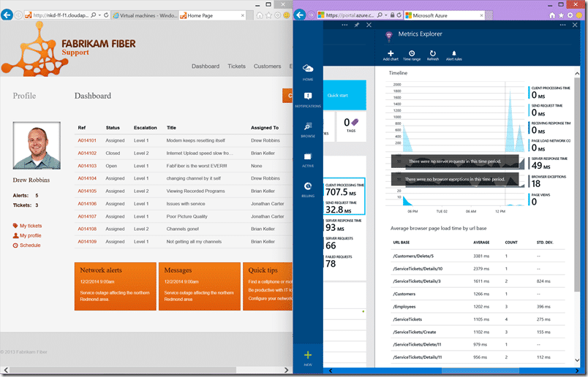
Task: Click Network alerts orange tile
Action: [115, 286]
